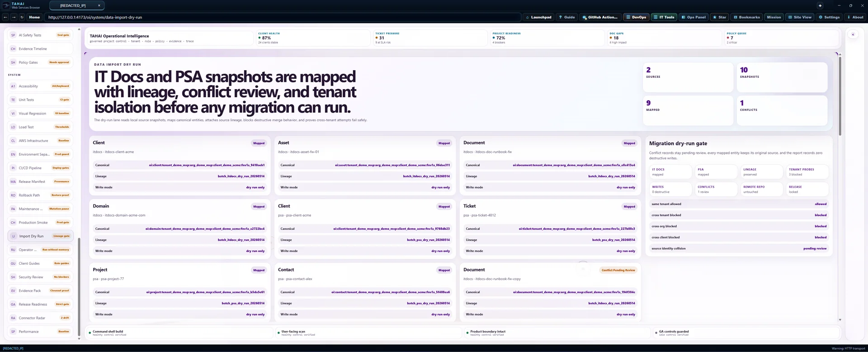The height and width of the screenshot is (352, 868).
Task: Open the Guide toolbar item
Action: pos(566,17)
